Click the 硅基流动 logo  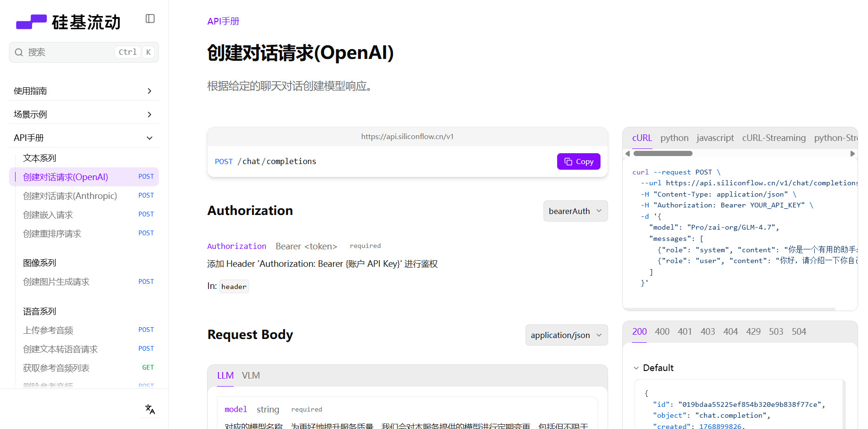click(68, 22)
